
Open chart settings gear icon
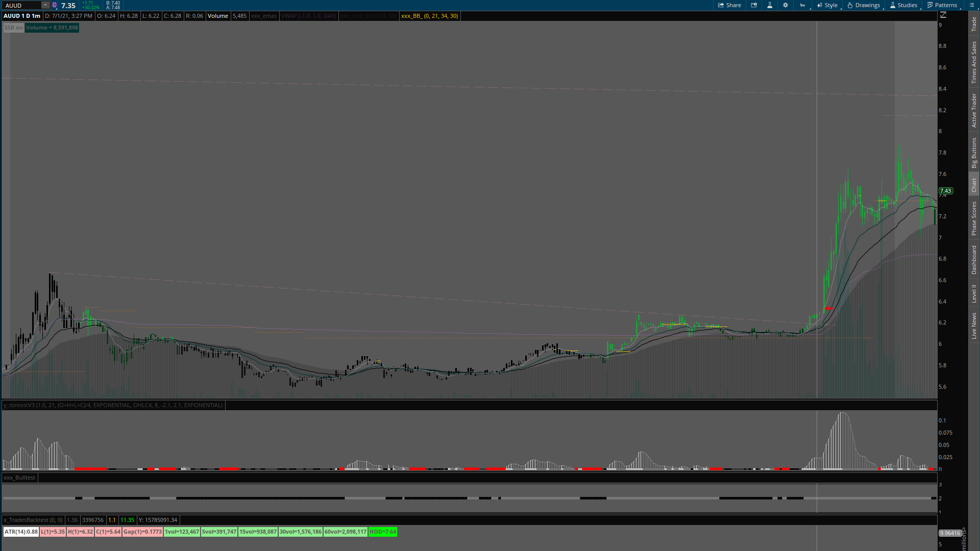[786, 5]
